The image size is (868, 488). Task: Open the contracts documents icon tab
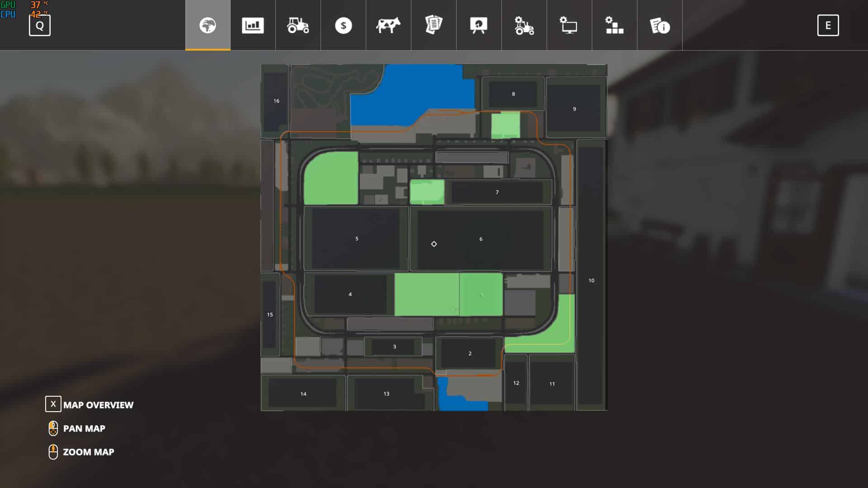click(x=434, y=25)
